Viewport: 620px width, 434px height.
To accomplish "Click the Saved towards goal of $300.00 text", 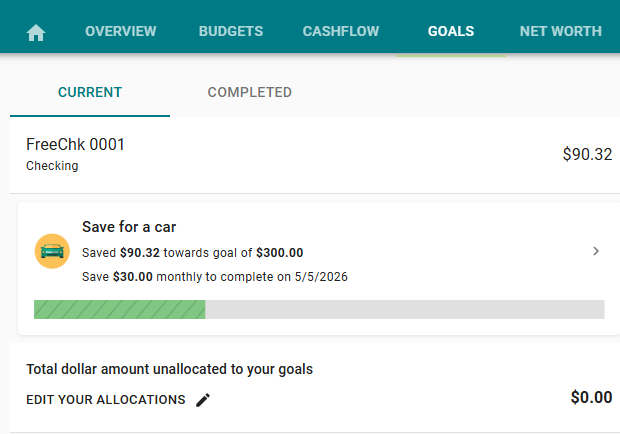I will (192, 253).
